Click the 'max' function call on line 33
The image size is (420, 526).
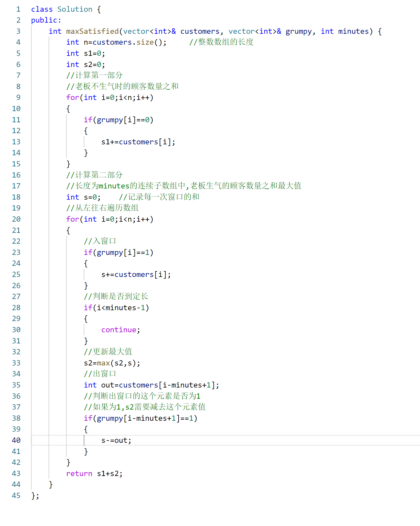coord(103,363)
